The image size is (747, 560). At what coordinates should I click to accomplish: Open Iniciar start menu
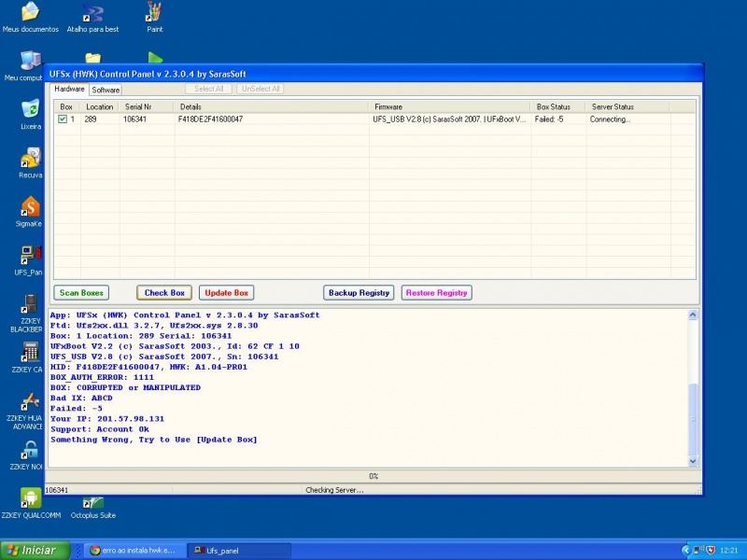(35, 551)
